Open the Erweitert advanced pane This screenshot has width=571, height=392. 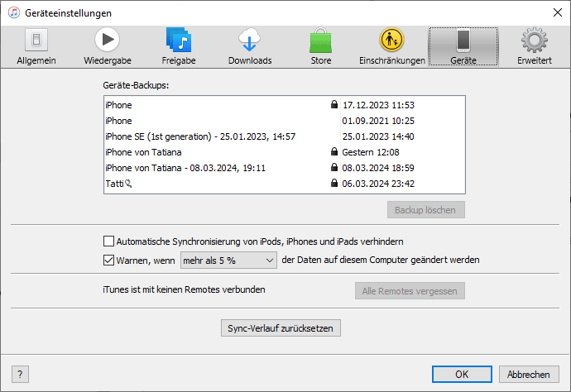coord(535,46)
